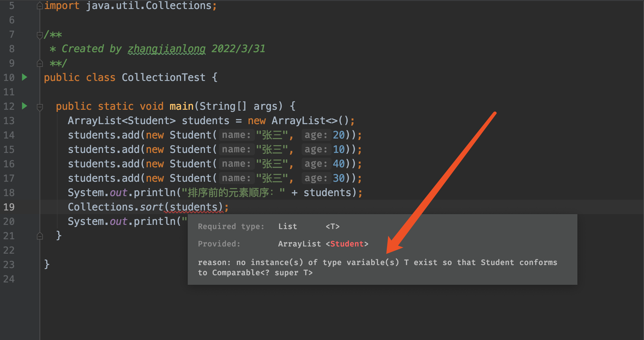This screenshot has height=340, width=644.
Task: Click the main method name
Action: [x=181, y=106]
